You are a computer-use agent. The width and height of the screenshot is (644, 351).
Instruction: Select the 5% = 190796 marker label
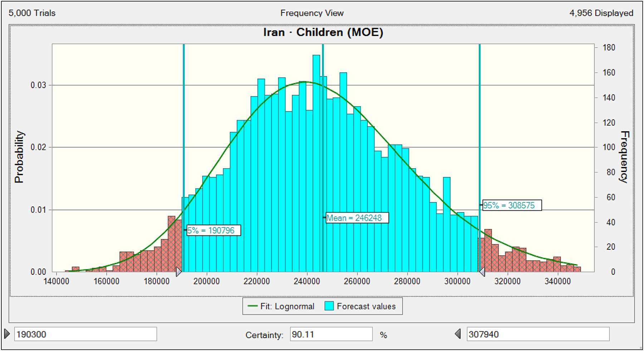pyautogui.click(x=214, y=230)
